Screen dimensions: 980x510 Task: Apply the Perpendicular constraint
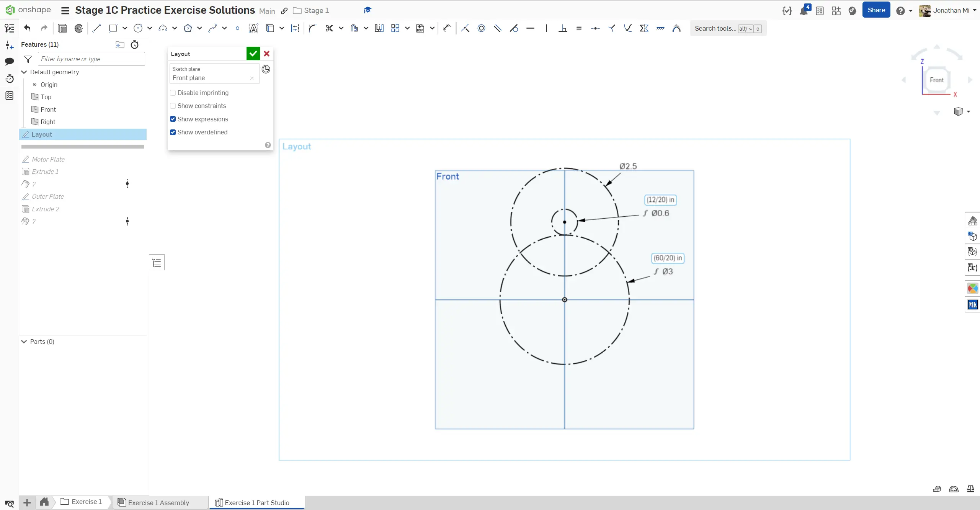(562, 28)
